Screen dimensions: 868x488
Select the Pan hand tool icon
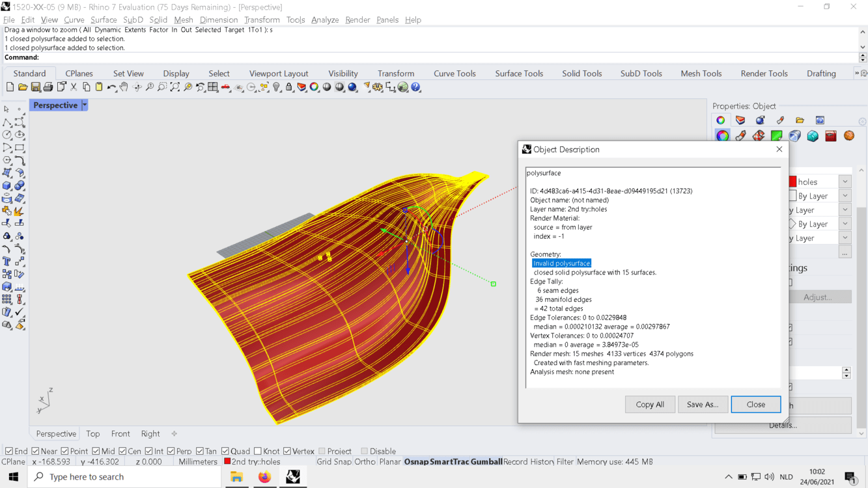pos(124,87)
